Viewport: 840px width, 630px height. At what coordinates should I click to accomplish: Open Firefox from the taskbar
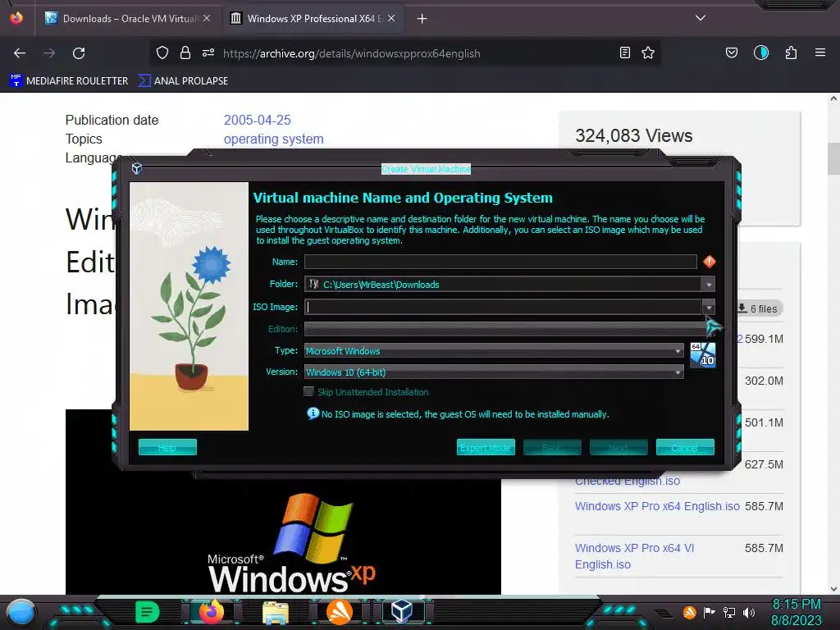tap(211, 612)
